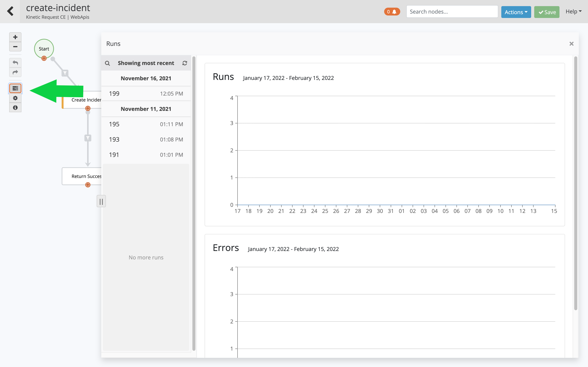Open the tree info icon
Image resolution: width=588 pixels, height=367 pixels.
[x=15, y=108]
